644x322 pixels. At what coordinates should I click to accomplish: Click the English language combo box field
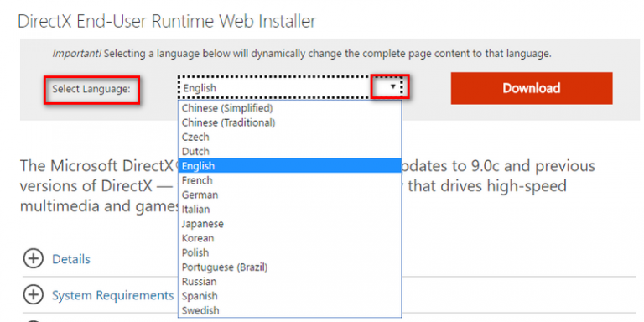pos(290,87)
